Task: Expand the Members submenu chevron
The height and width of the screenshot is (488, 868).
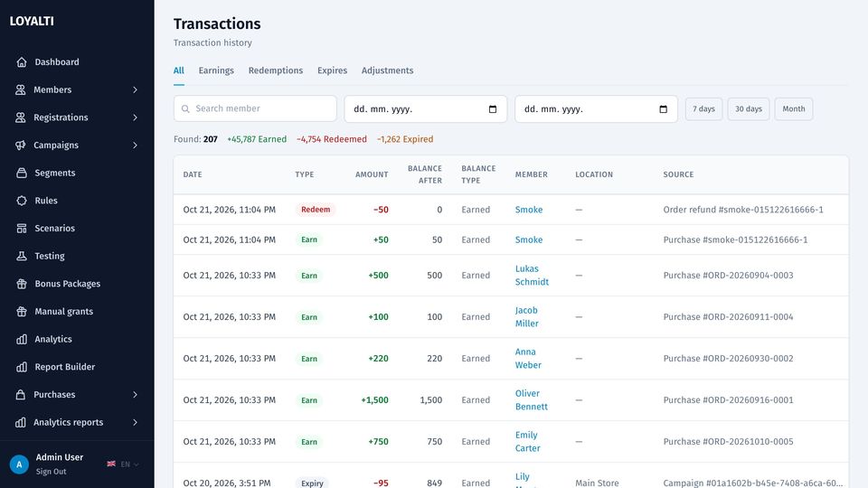Action: (135, 89)
